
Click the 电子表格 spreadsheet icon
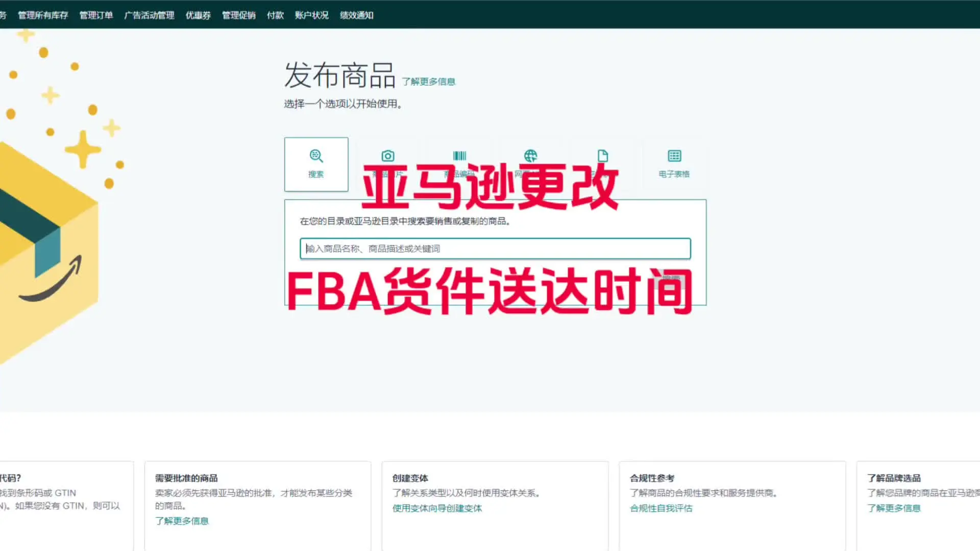[x=674, y=156]
